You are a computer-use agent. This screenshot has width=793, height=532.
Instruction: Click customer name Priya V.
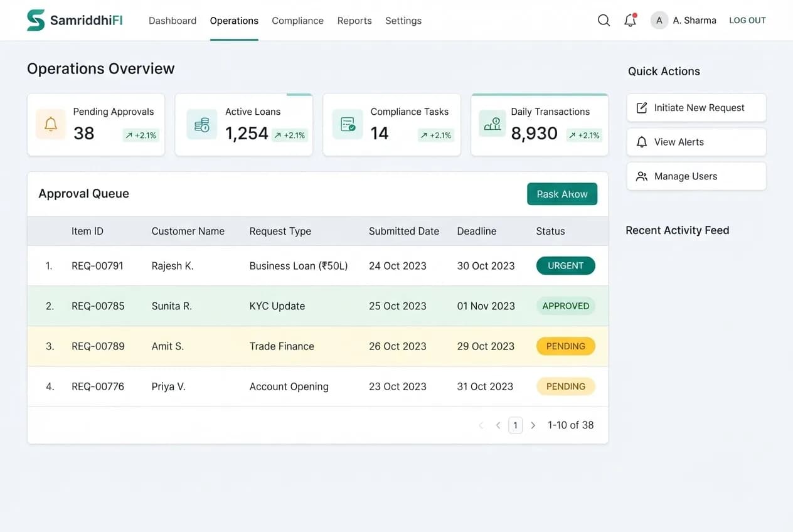168,386
